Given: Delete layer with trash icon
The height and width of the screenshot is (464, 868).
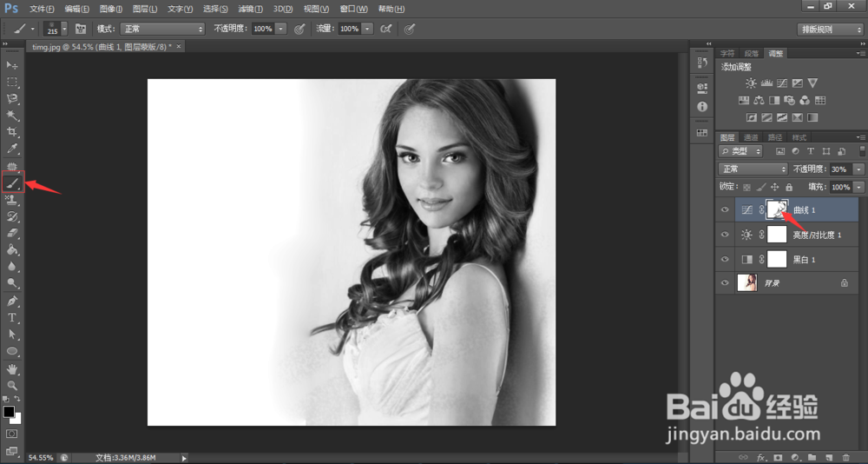Looking at the screenshot, I should 845,457.
